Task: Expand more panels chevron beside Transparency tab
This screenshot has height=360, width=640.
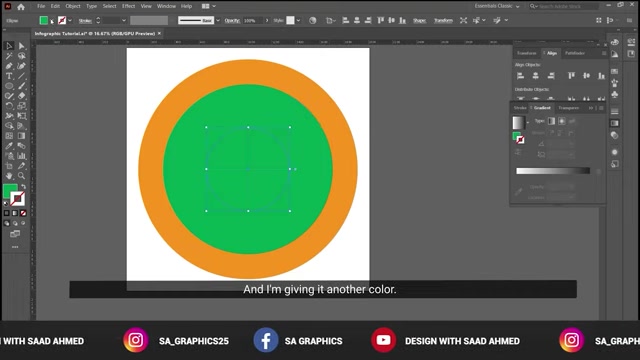Action: (591, 108)
